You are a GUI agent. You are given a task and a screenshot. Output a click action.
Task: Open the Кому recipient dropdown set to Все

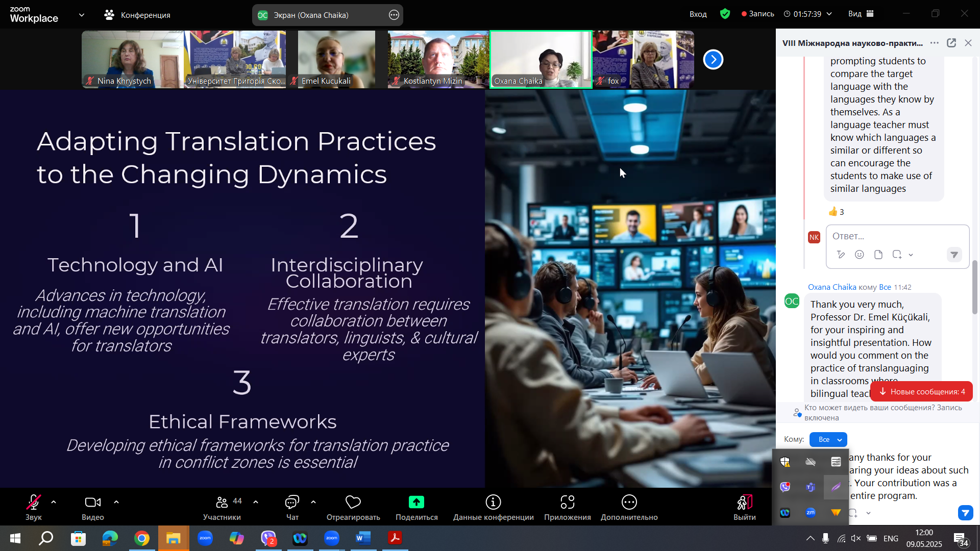[x=828, y=439]
